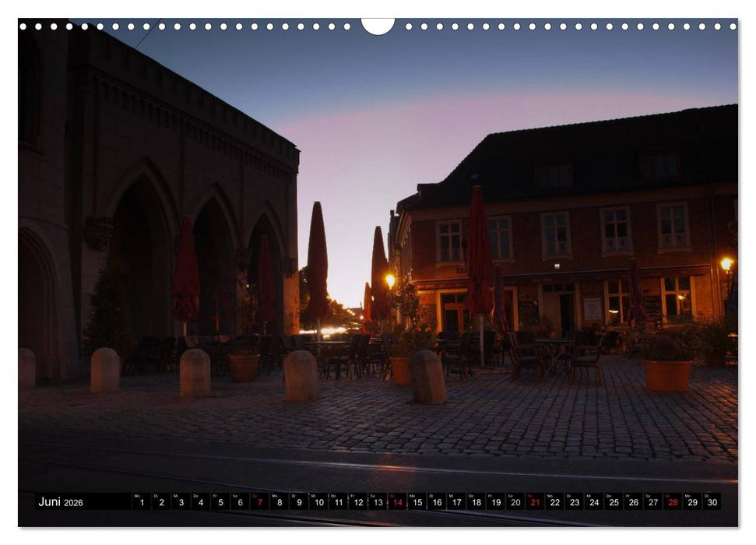Expand the Juni 2026 month label
The width and height of the screenshot is (756, 545).
click(x=58, y=503)
